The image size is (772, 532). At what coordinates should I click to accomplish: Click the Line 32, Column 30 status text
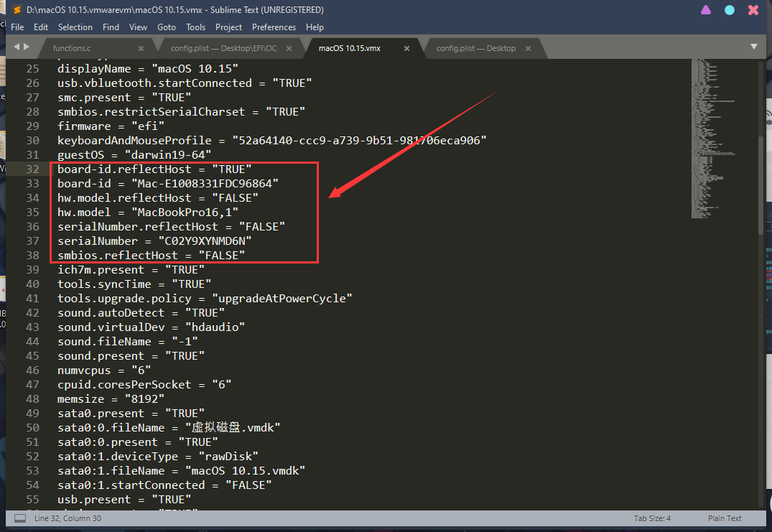point(68,518)
